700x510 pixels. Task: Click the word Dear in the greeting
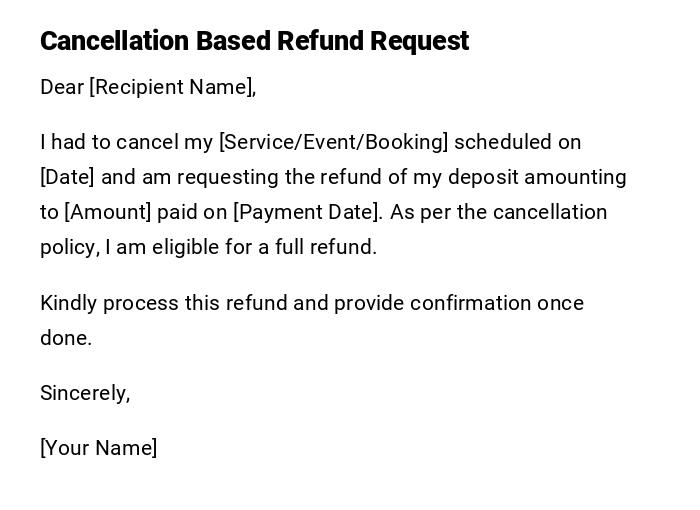pos(62,87)
